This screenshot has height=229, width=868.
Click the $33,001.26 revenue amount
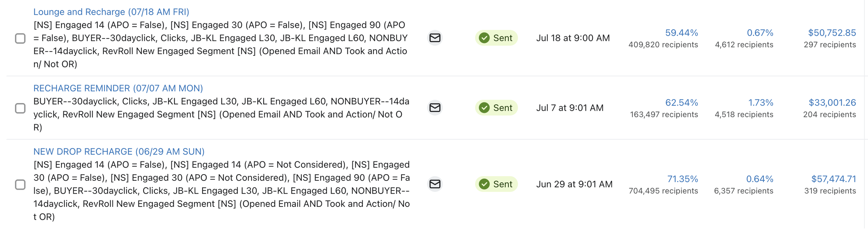[832, 103]
